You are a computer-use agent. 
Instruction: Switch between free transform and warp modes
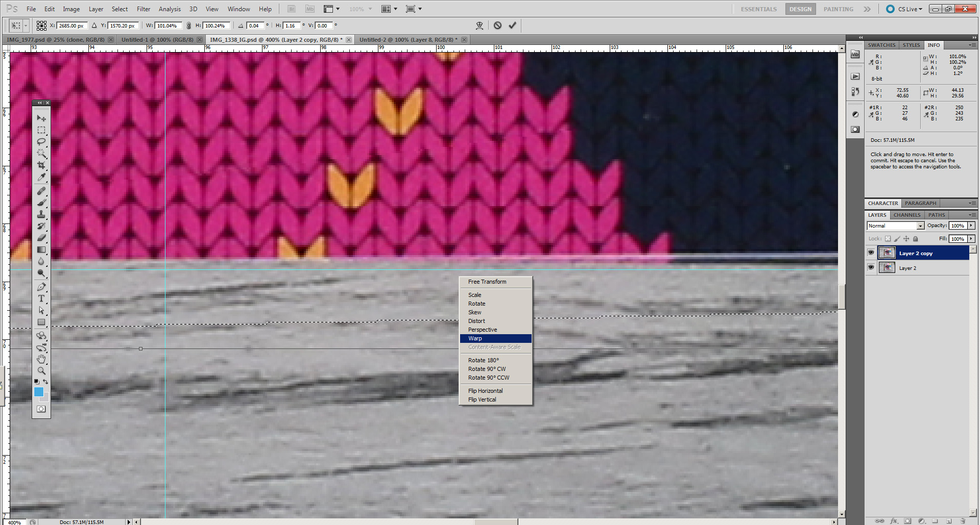pyautogui.click(x=480, y=25)
